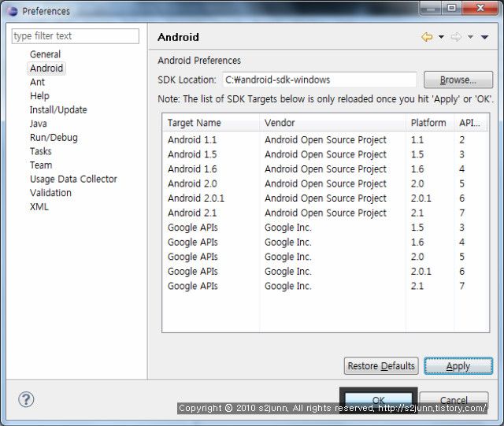Select Java in preferences tree
This screenshot has width=504, height=426.
39,124
